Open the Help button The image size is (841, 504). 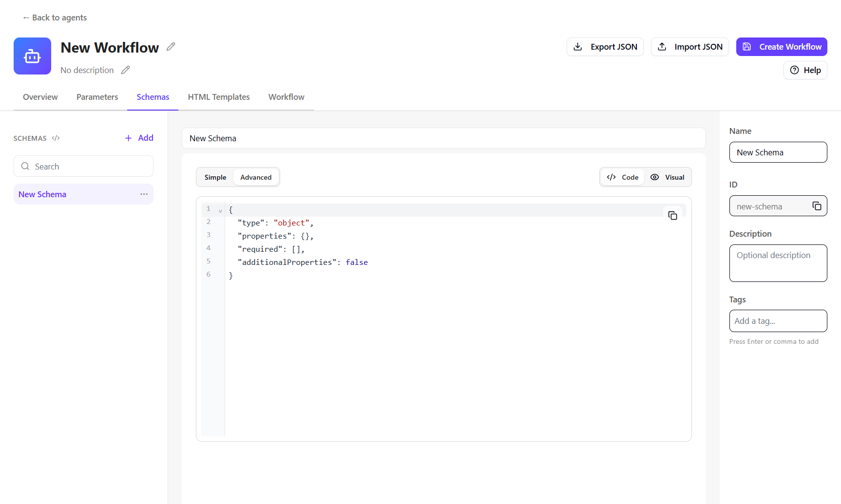tap(805, 70)
